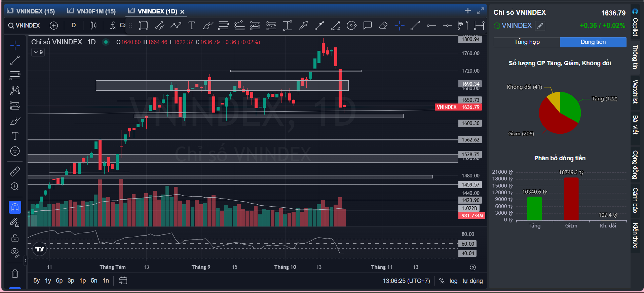Toggle percent scale mode
644x293 pixels.
tap(442, 281)
